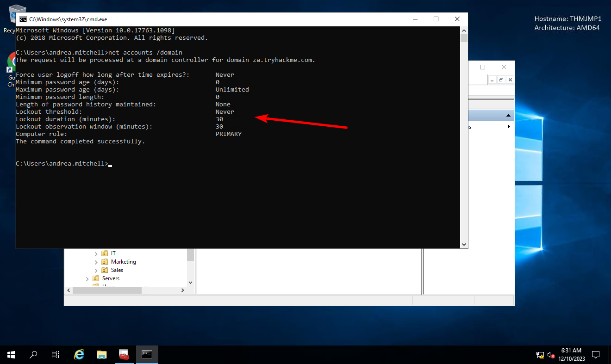Screen dimensions: 611x364
Task: Click tree pane horizontal scroll-right arrow
Action: (182, 290)
